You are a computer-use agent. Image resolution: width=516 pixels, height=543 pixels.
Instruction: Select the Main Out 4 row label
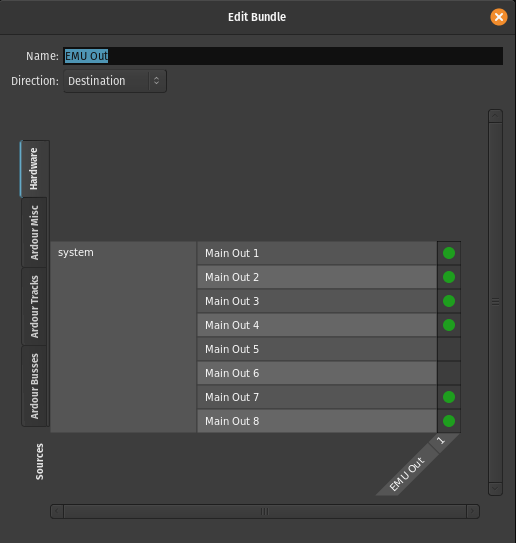(x=317, y=325)
